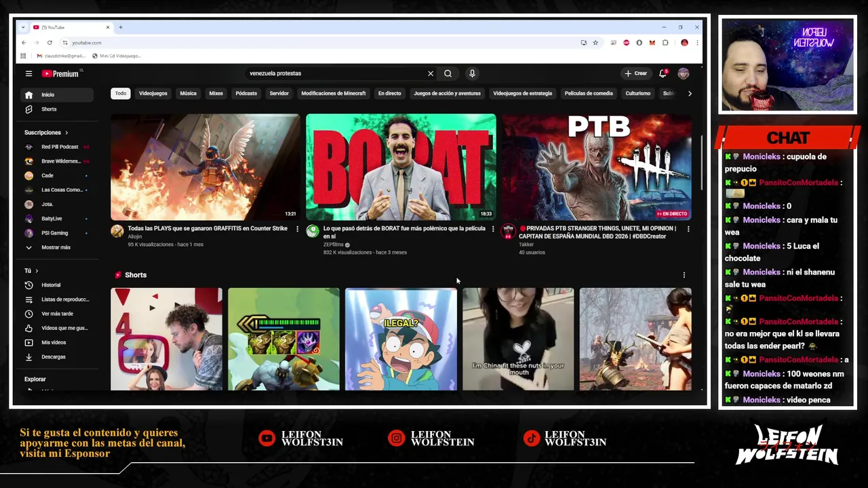
Task: Click the YouTube Premium logo
Action: pyautogui.click(x=60, y=73)
